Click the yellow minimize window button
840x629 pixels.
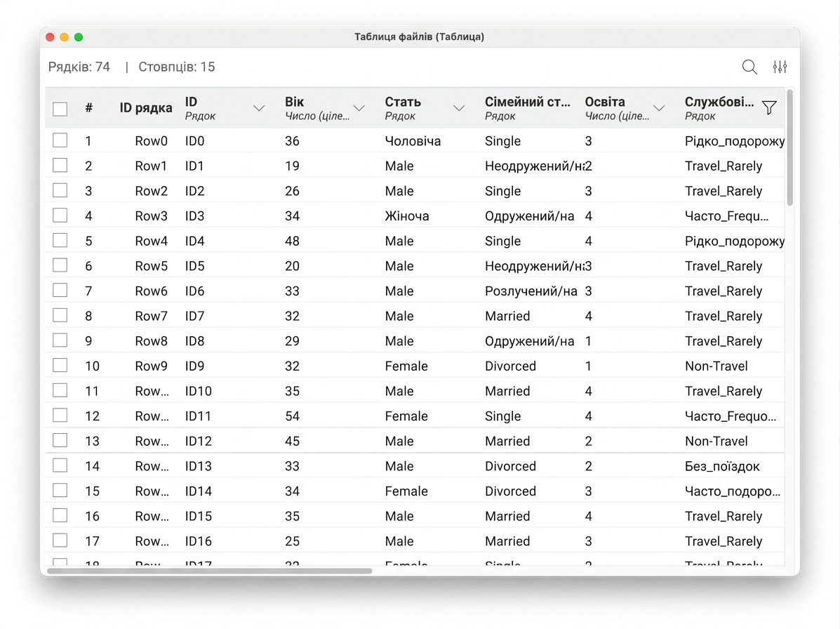coord(65,37)
